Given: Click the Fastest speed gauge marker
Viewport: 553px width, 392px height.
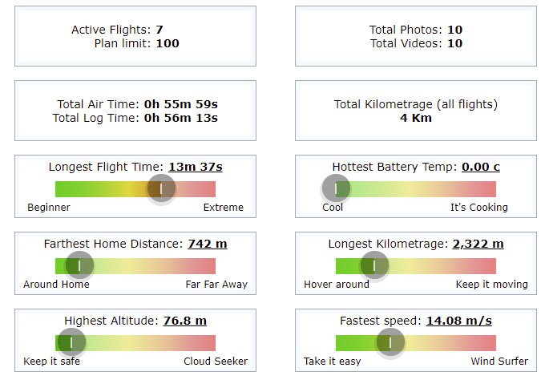Looking at the screenshot, I should coord(390,342).
